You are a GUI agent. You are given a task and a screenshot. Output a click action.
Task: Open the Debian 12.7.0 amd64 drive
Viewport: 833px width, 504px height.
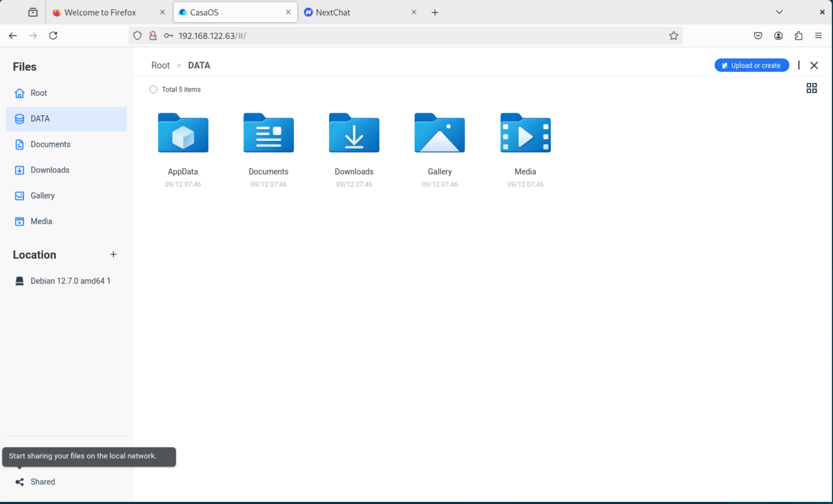pyautogui.click(x=70, y=281)
